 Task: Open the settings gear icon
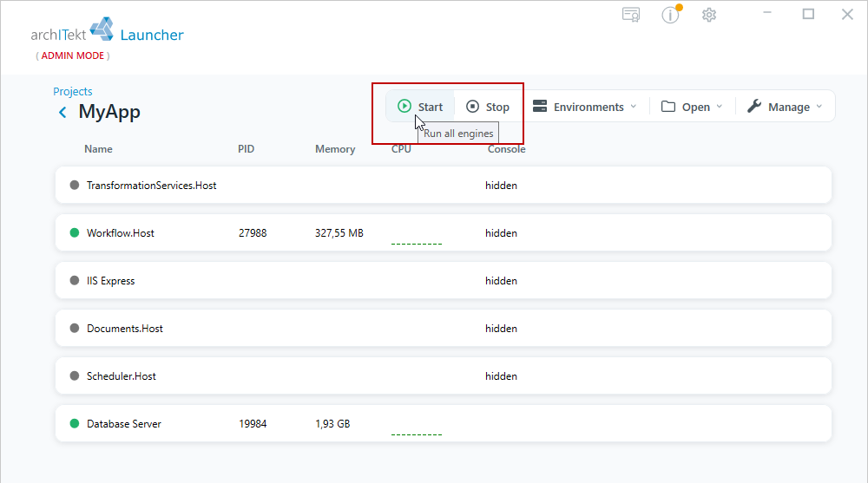tap(709, 15)
